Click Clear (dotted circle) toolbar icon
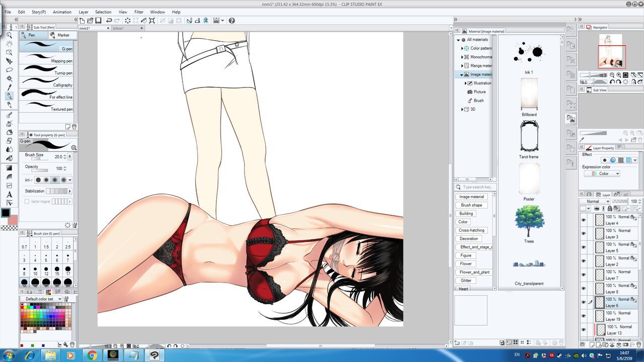This screenshot has height=362, width=644. click(x=128, y=21)
